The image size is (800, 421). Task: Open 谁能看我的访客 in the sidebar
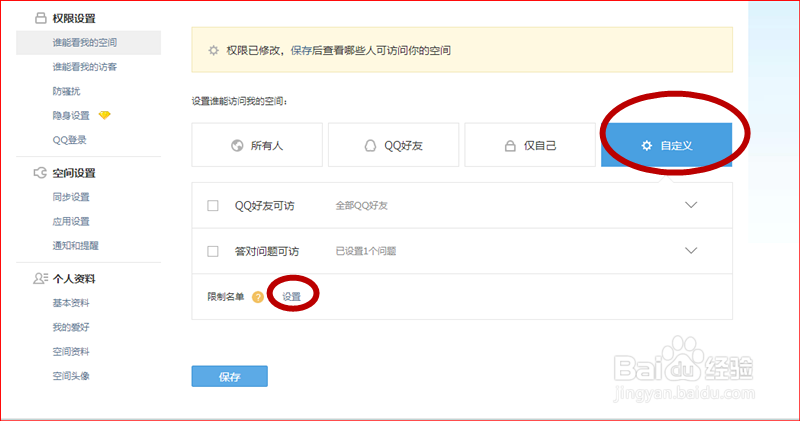[x=85, y=67]
